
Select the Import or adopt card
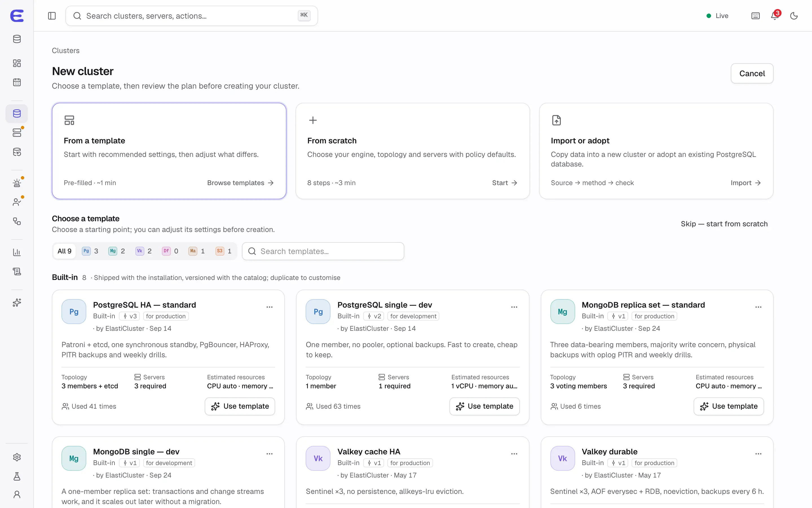[656, 151]
